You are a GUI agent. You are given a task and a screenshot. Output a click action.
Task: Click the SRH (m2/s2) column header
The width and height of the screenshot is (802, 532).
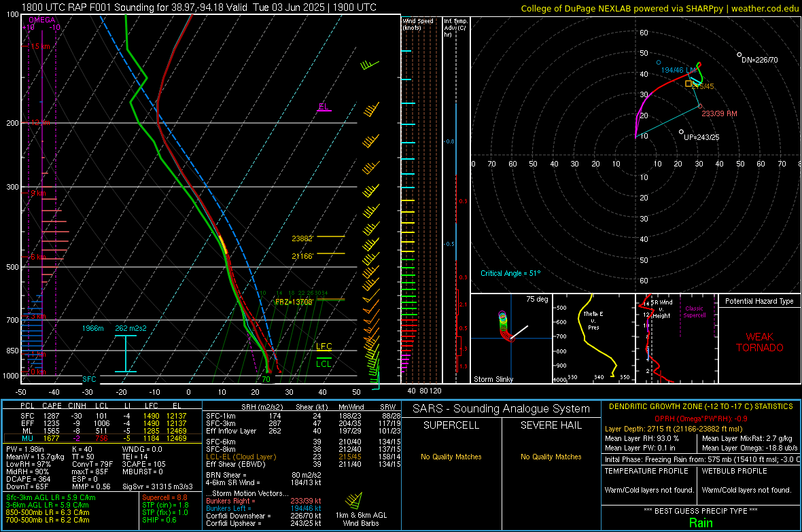pos(262,407)
